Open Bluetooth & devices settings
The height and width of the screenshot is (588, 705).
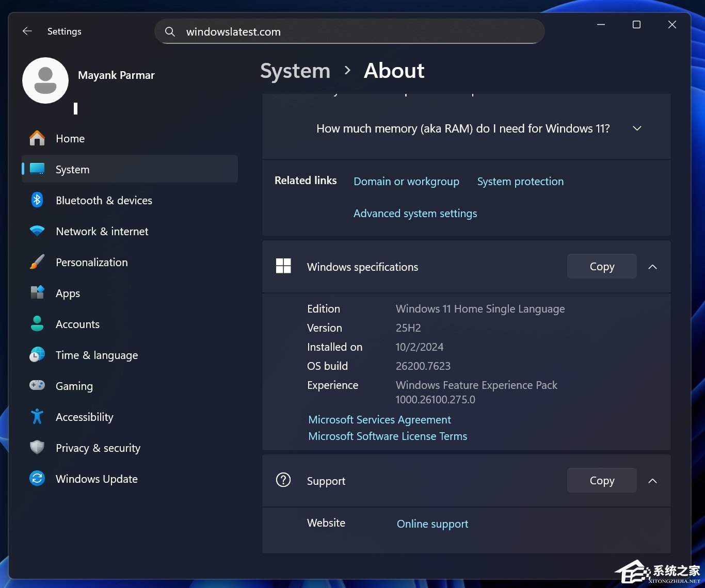(130, 200)
